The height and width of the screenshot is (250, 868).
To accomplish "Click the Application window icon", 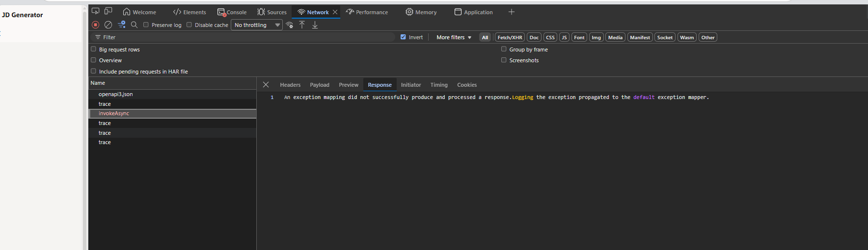I will (458, 12).
